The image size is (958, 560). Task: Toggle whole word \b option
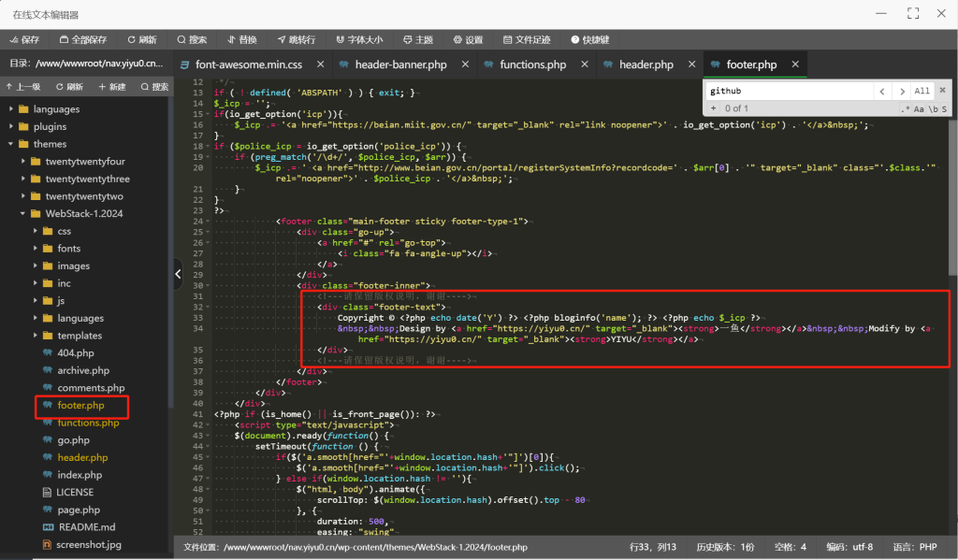[x=933, y=108]
